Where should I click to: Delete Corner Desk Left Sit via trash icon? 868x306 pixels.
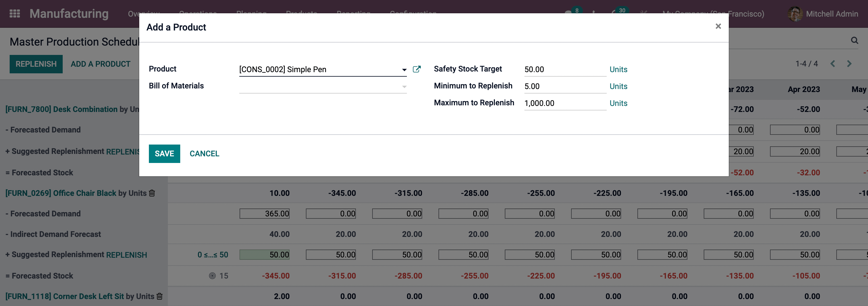(160, 296)
